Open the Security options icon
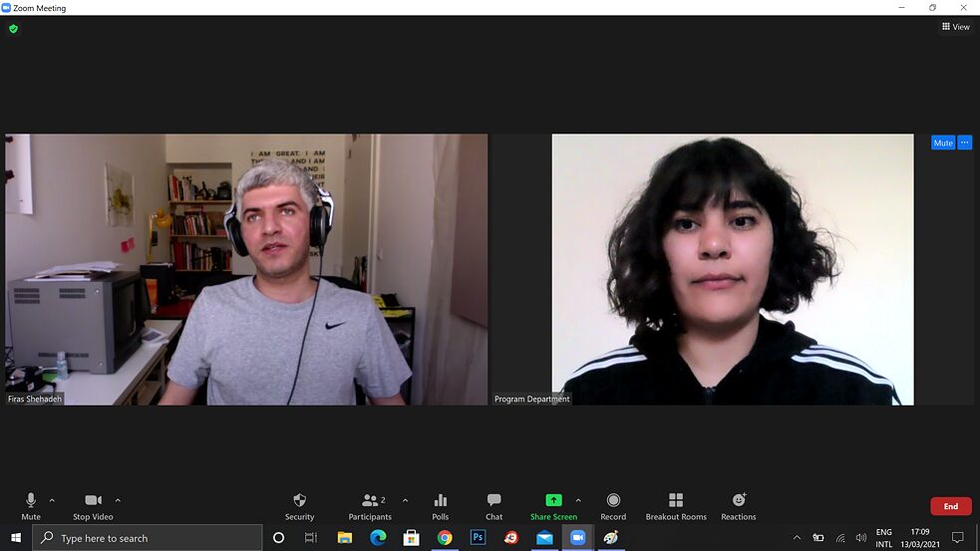 pyautogui.click(x=299, y=500)
